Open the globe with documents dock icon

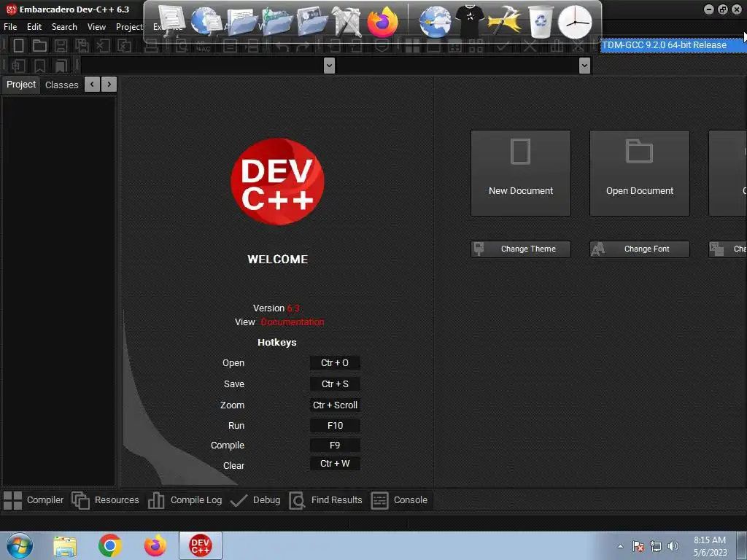(x=206, y=21)
